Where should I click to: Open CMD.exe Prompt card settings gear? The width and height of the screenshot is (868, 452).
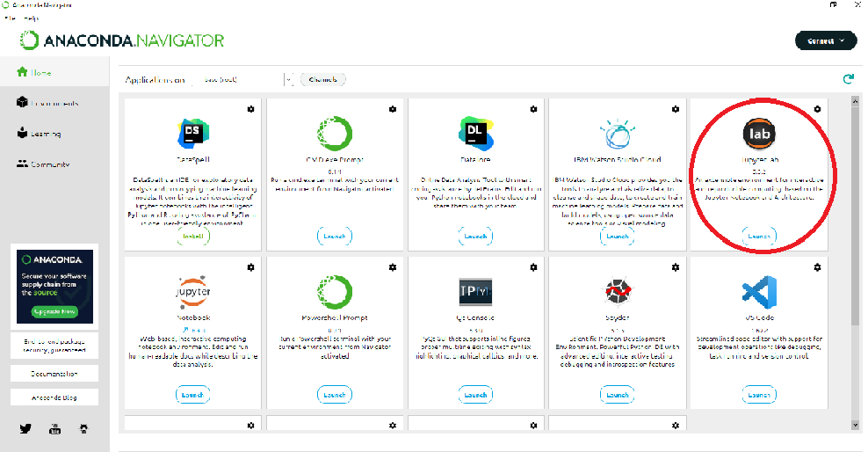coord(393,109)
